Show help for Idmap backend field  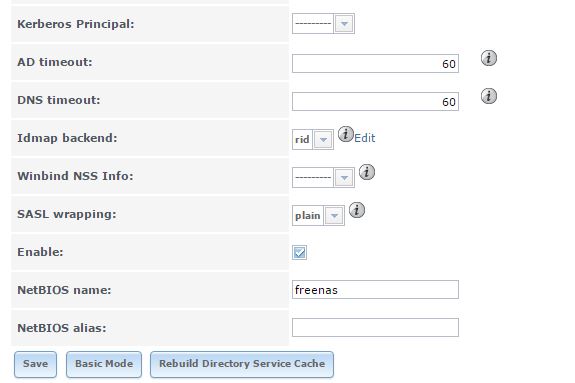(345, 134)
